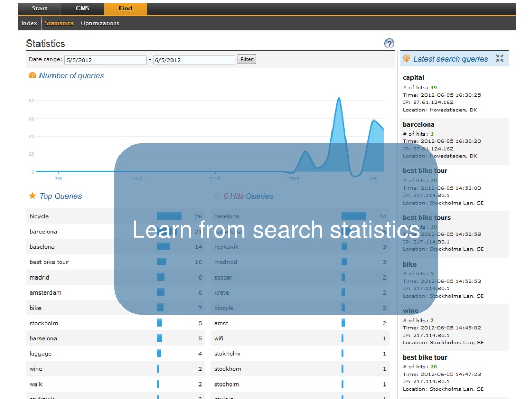Open 'best bike tour' query from 14:53:00
This screenshot has height=399, width=532.
pyautogui.click(x=425, y=170)
